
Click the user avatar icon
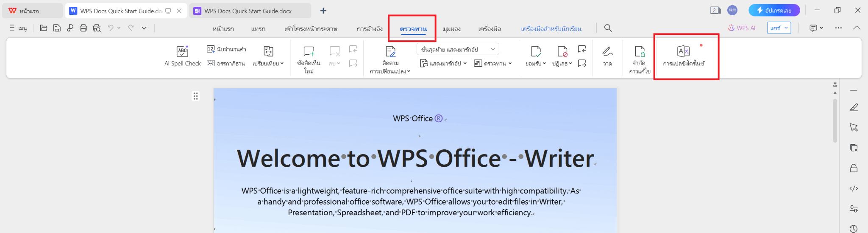(732, 10)
